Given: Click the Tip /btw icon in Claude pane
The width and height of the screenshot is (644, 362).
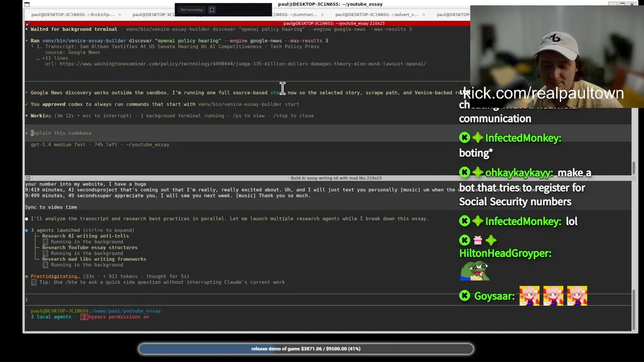Looking at the screenshot, I should pos(34,283).
